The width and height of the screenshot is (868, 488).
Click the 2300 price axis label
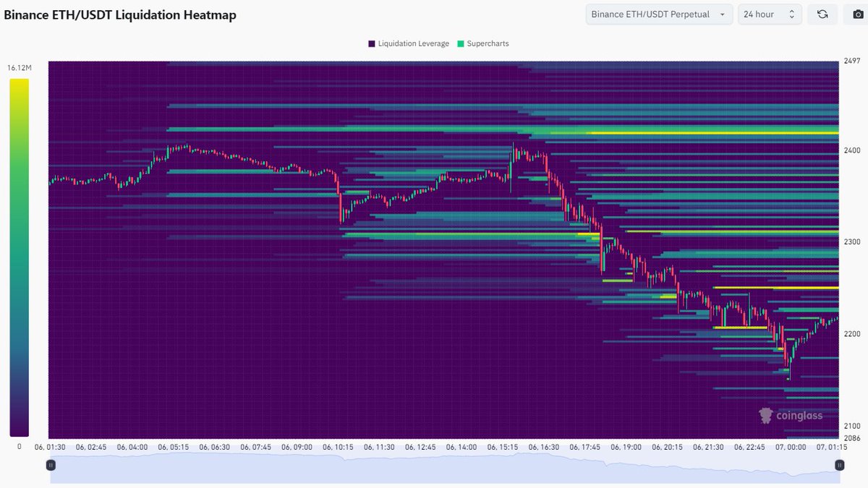[853, 242]
